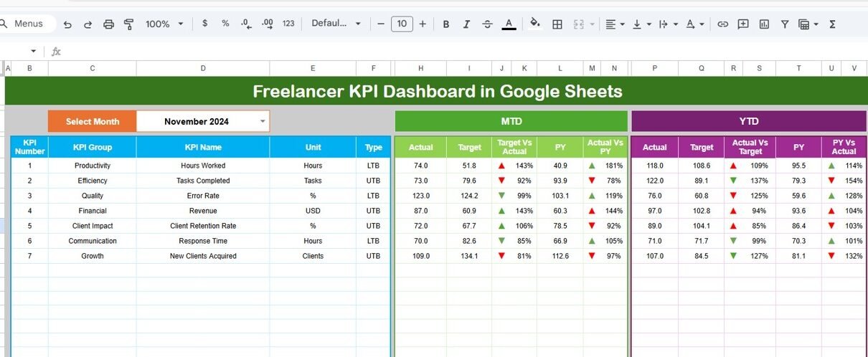This screenshot has height=357, width=868.
Task: Toggle italic formatting
Action: coord(466,24)
